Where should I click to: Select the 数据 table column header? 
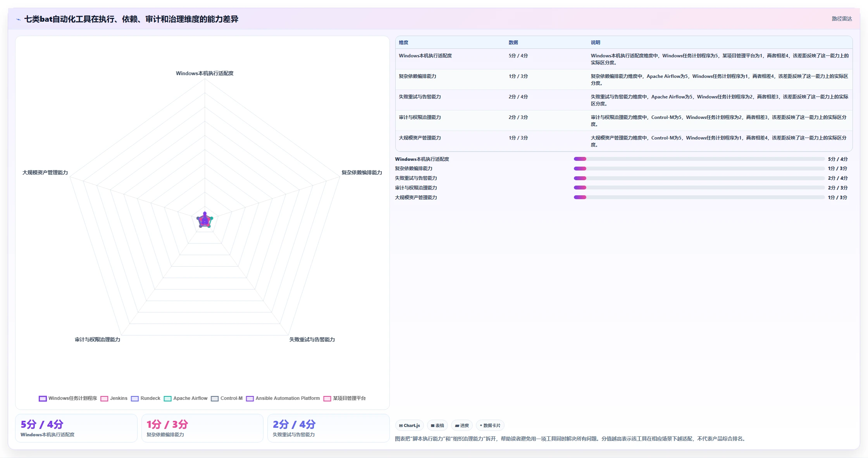(513, 43)
